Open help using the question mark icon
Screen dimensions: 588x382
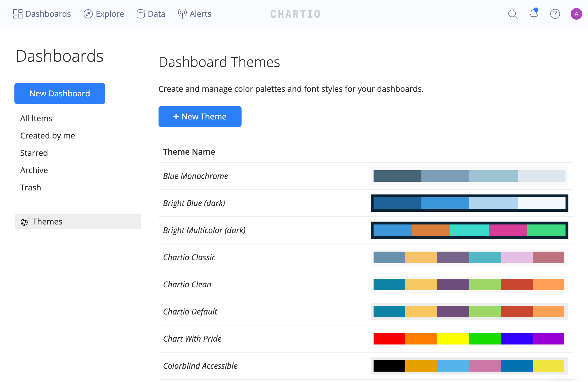point(555,14)
